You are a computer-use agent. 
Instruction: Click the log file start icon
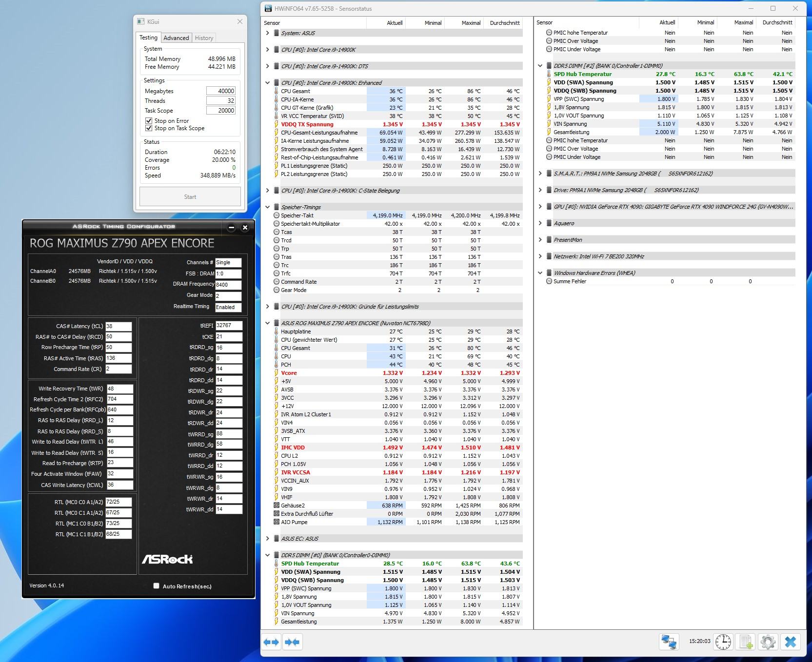coord(746,642)
